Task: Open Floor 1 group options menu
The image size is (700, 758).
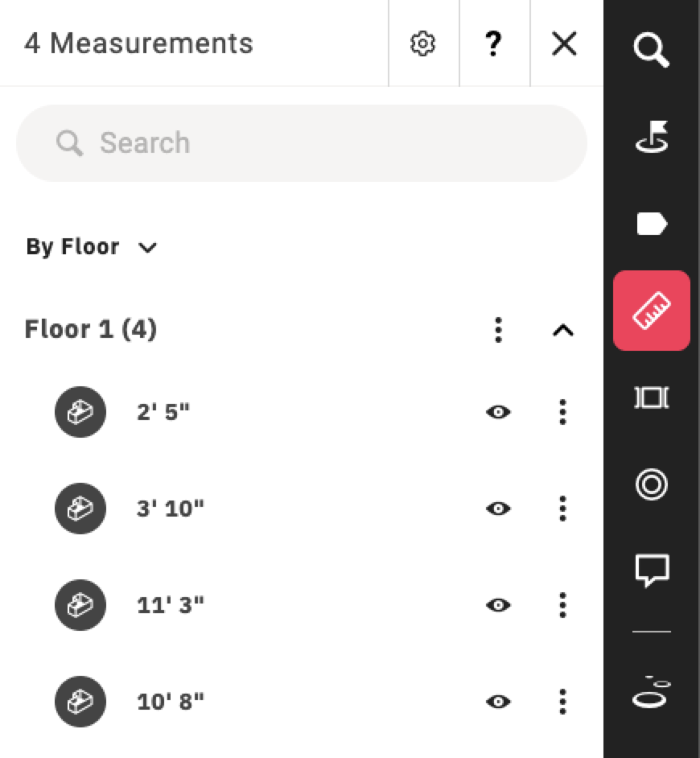Action: click(498, 330)
